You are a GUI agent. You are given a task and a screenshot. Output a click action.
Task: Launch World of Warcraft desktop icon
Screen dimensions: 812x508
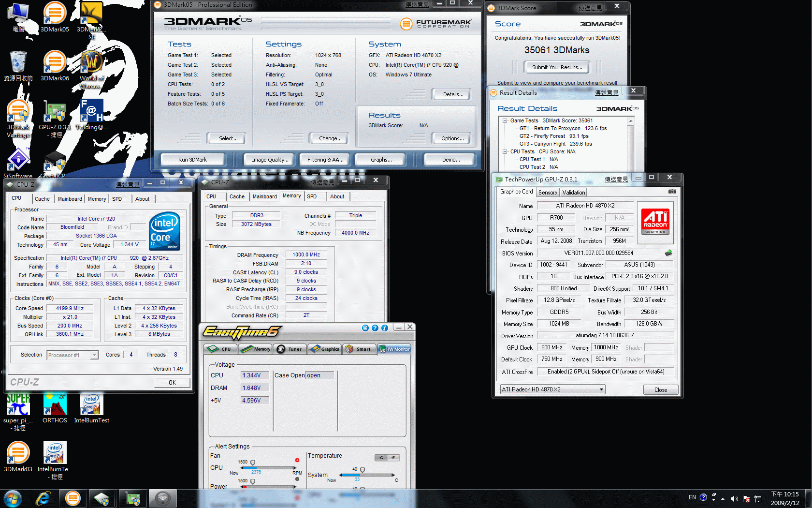91,69
